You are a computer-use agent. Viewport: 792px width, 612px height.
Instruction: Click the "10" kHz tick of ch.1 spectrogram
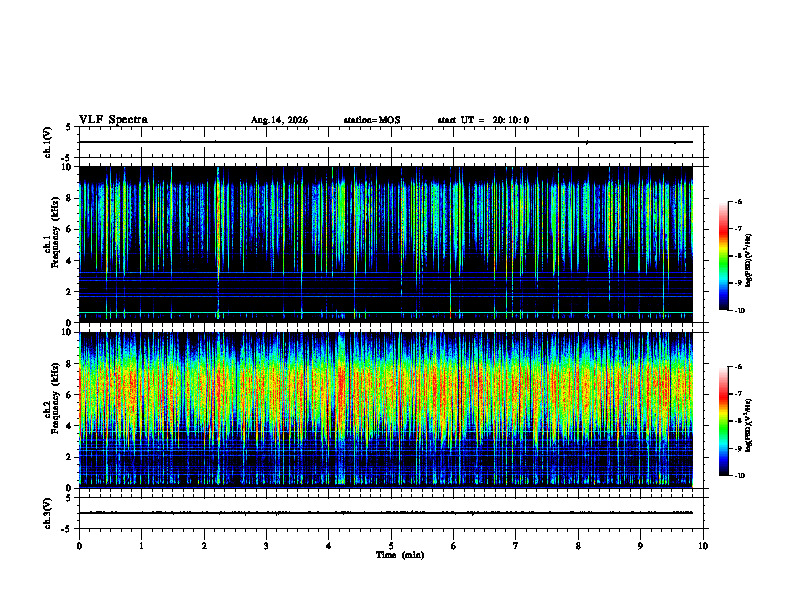[67, 167]
